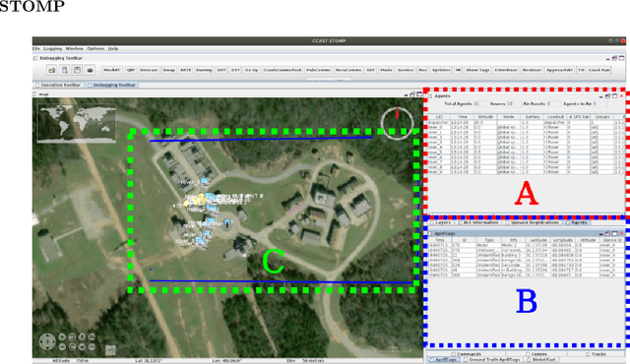Click the CrashCommsTest button
Image resolution: width=630 pixels, height=364 pixels.
pyautogui.click(x=283, y=70)
